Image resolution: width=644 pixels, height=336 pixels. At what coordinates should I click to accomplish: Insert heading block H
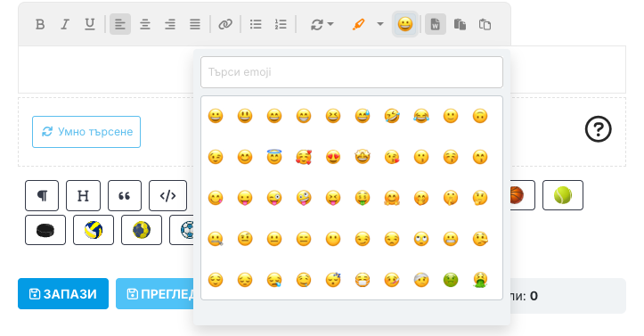tap(83, 195)
